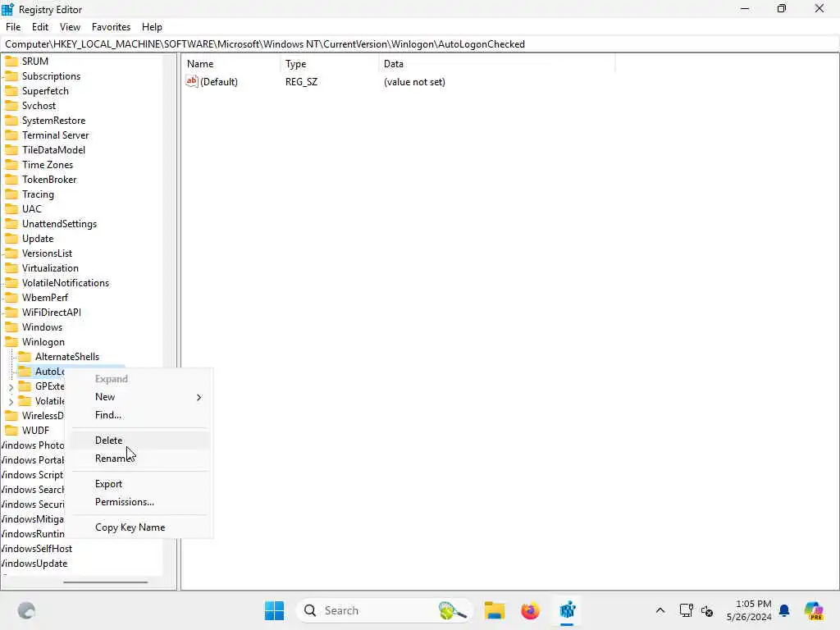Select the WbemPerf key
Image resolution: width=840 pixels, height=630 pixels.
(x=45, y=297)
